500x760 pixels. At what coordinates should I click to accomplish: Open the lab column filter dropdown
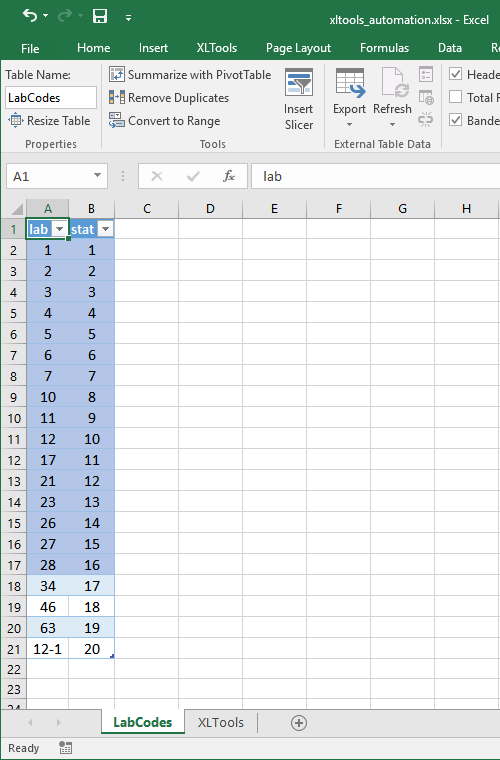(x=60, y=229)
